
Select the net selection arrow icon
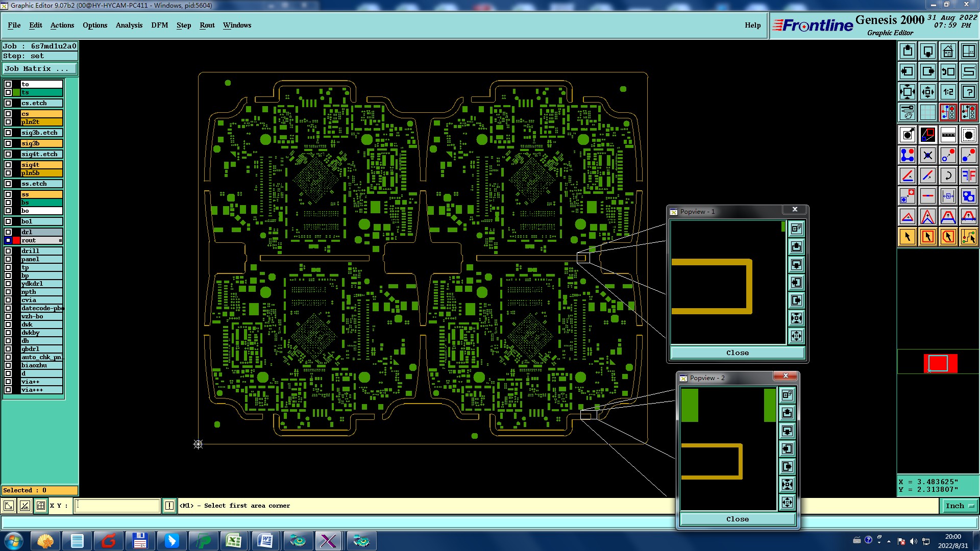coord(968,237)
